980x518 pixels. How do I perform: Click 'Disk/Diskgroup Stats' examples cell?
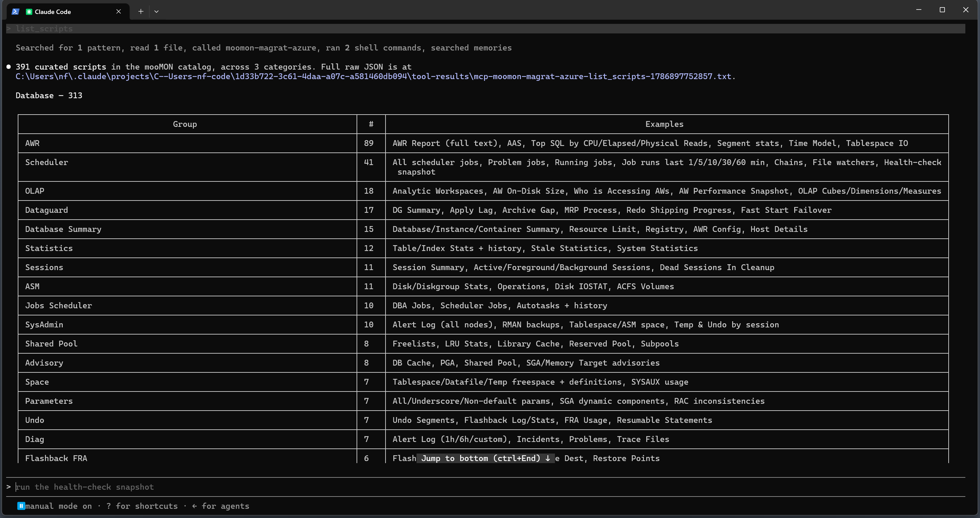(667, 286)
